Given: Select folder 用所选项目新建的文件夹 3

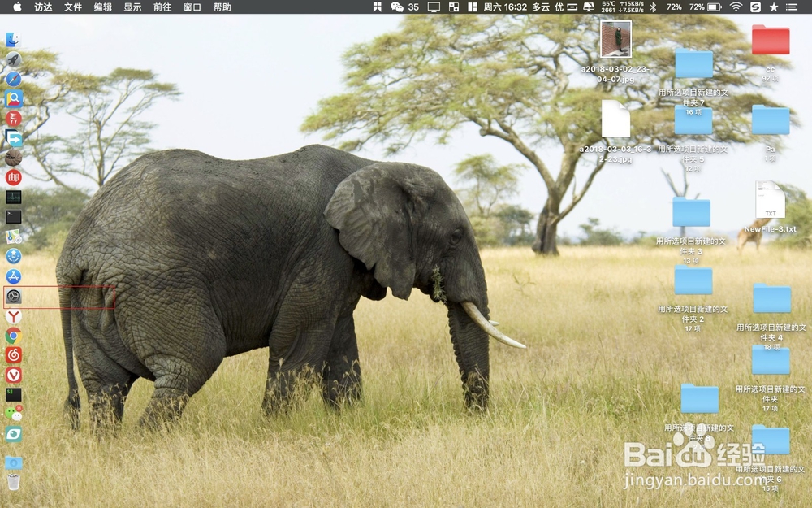Looking at the screenshot, I should 691,211.
